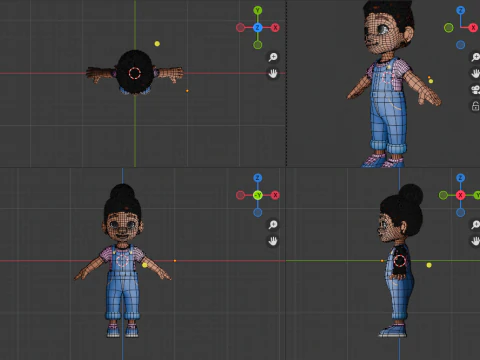Click the hollow blue handle in side-view gizmo
Screen dimensions: 480x360
click(x=461, y=212)
